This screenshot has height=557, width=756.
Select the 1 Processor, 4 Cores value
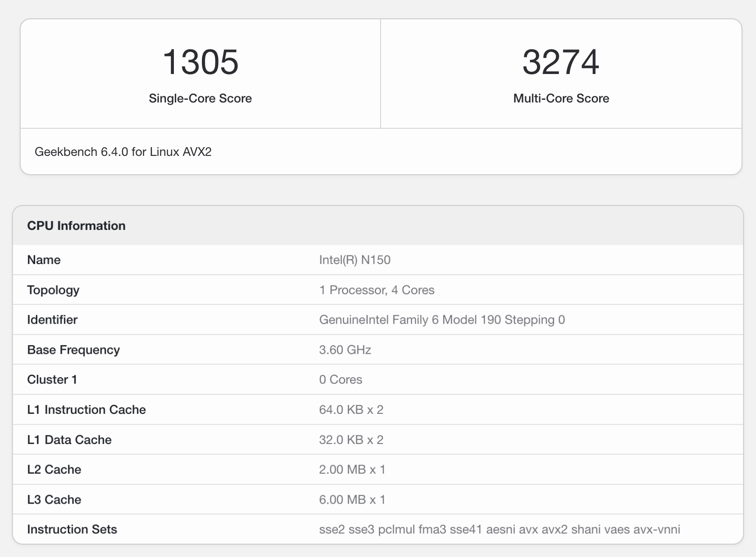pyautogui.click(x=377, y=290)
